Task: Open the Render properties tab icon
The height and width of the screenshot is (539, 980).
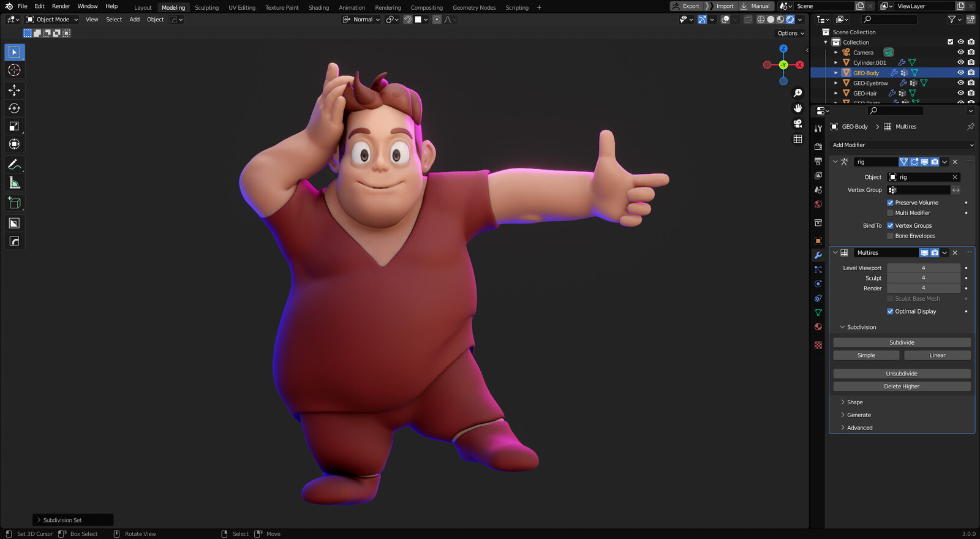Action: [x=818, y=147]
